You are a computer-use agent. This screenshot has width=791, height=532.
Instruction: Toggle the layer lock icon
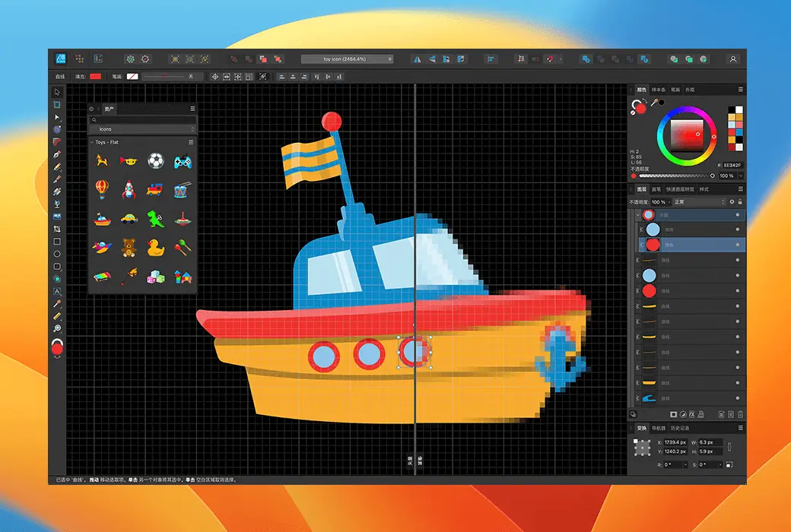point(740,201)
